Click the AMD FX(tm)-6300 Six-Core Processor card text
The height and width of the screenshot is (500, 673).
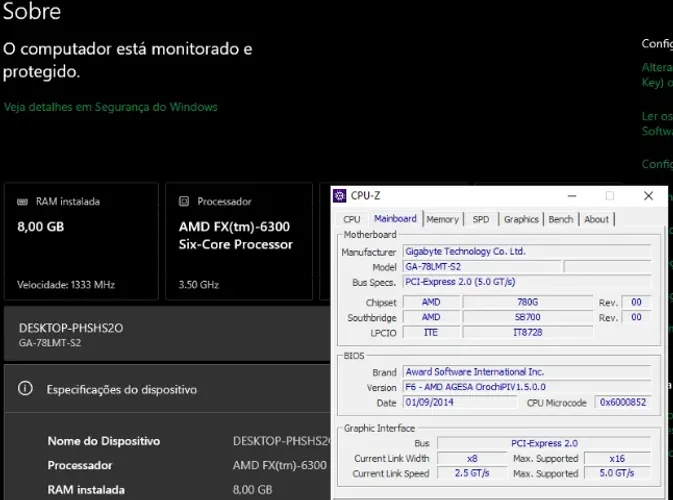pos(236,235)
